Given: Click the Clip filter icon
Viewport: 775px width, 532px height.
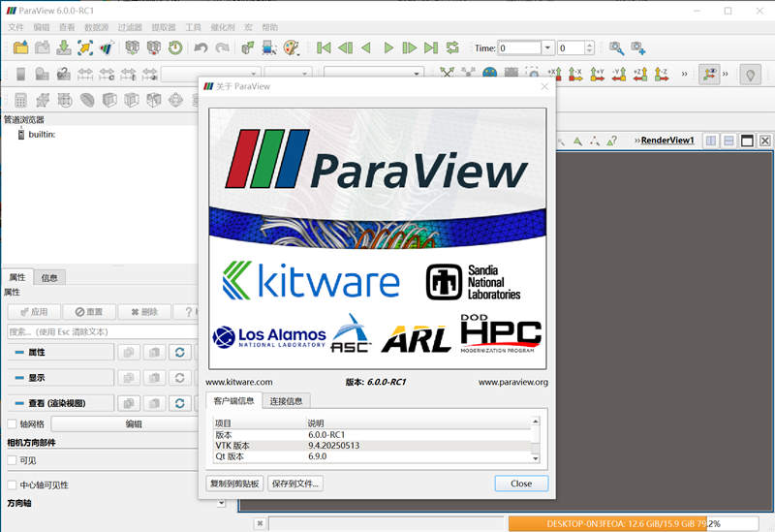Looking at the screenshot, I should (x=109, y=101).
